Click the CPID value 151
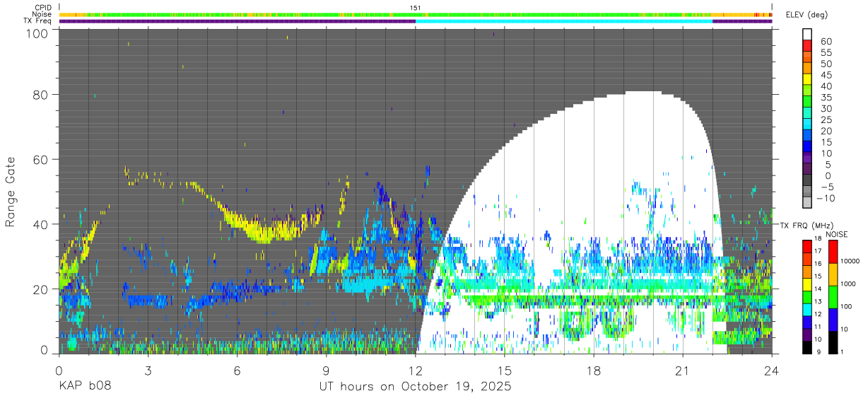 [x=416, y=8]
